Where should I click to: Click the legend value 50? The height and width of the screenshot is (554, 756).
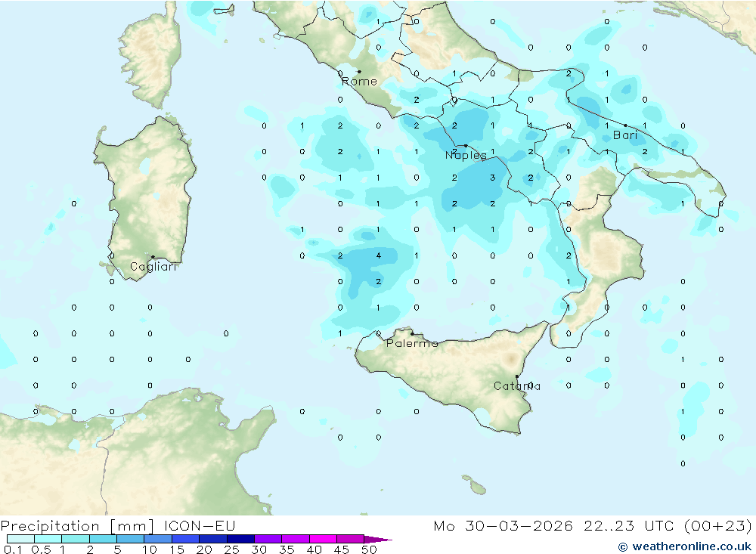click(369, 549)
